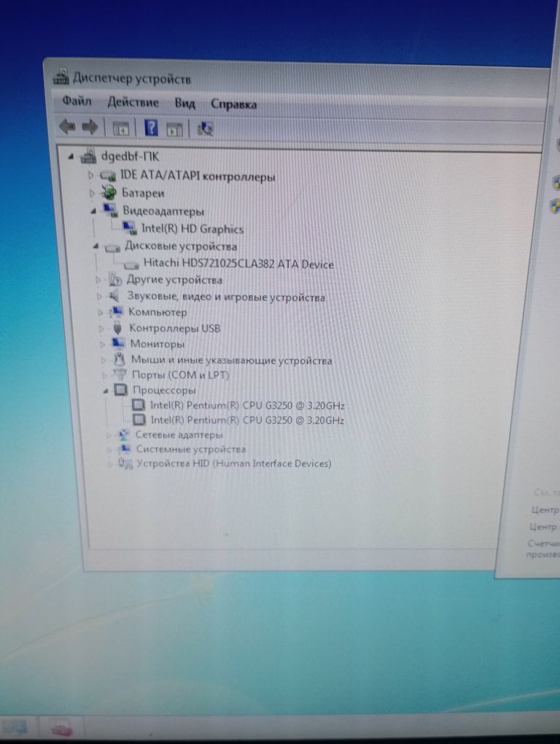Select first Intel(R) Pentium(R) CPU G3250 row
The image size is (560, 744).
point(247,406)
